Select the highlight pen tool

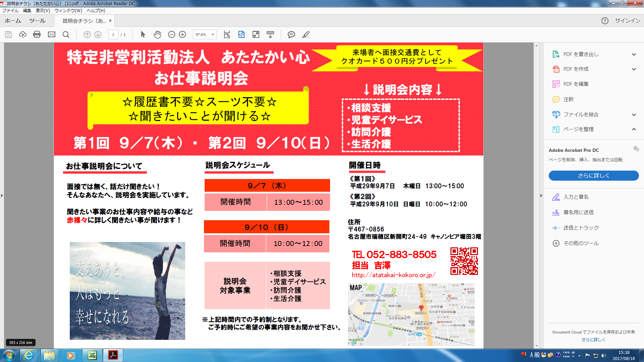coord(306,35)
